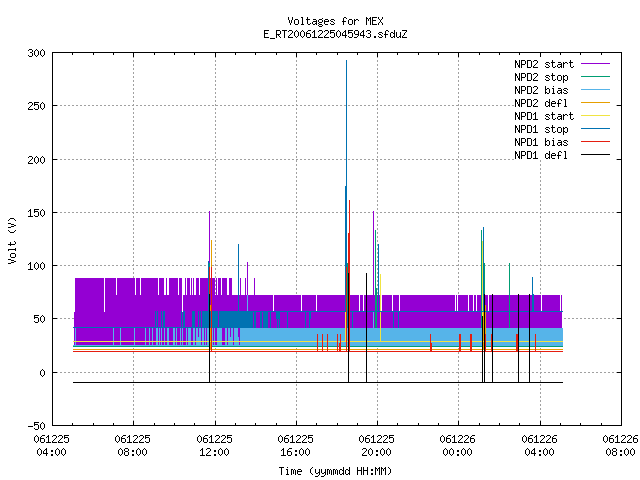Click the y-axis value -50

point(36,426)
